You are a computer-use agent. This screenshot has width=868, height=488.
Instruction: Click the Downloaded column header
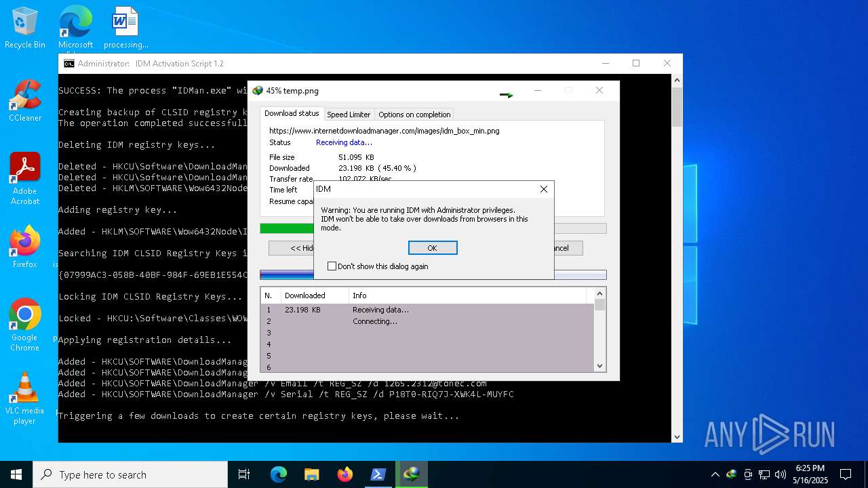tap(315, 296)
